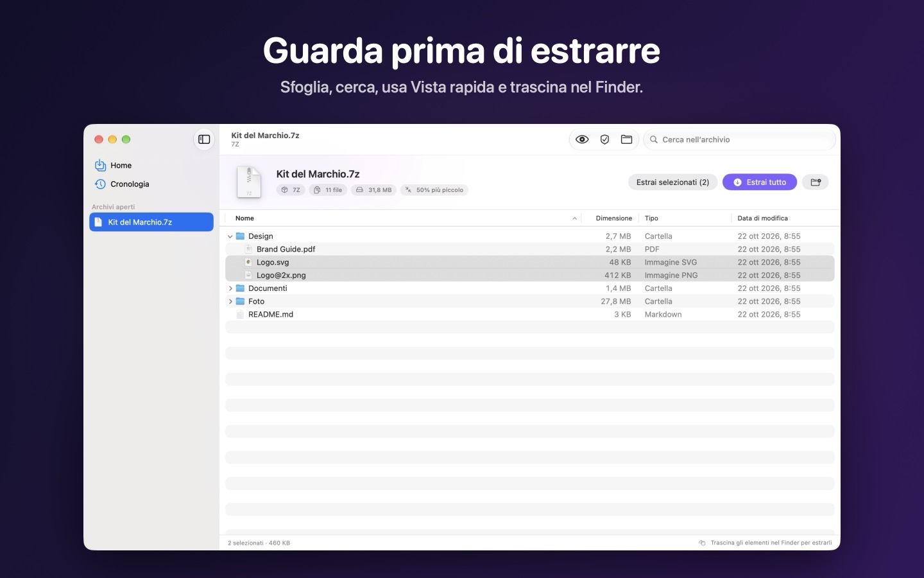Expand the Foto folder
The height and width of the screenshot is (578, 924).
(230, 301)
